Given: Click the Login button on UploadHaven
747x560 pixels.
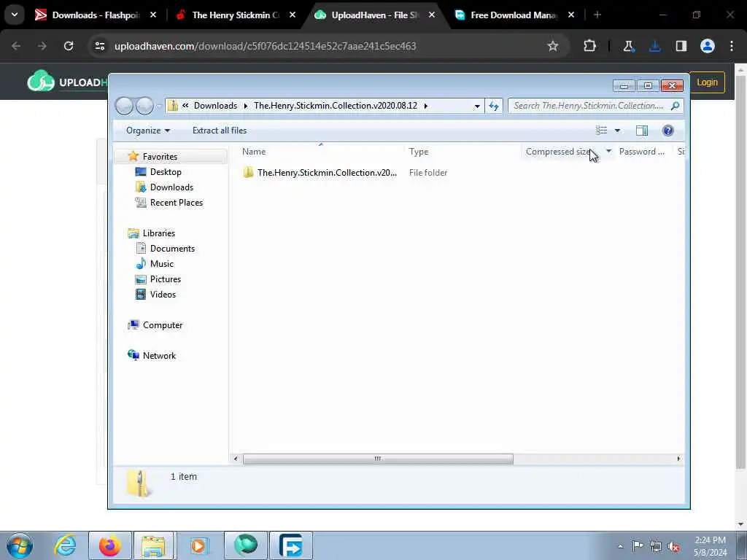Looking at the screenshot, I should 707,82.
